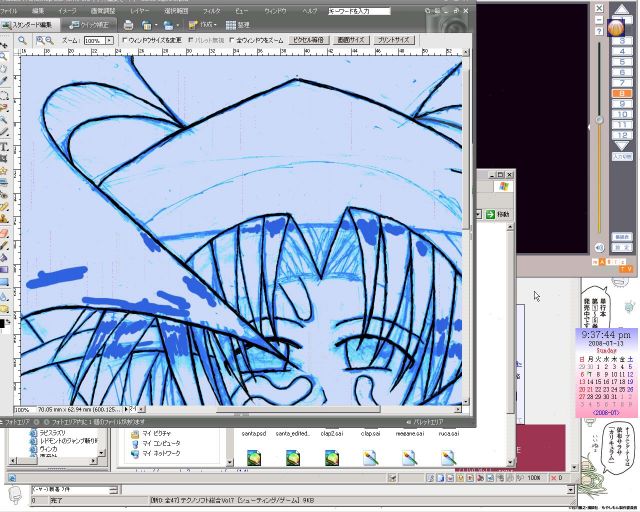This screenshot has width=640, height=512.
Task: Select the Gradient tool
Action: click(4, 270)
